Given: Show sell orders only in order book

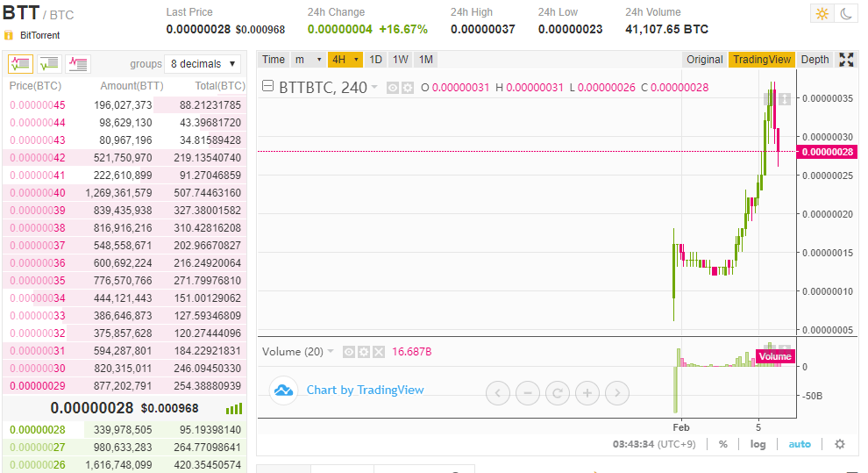Looking at the screenshot, I should click(78, 63).
